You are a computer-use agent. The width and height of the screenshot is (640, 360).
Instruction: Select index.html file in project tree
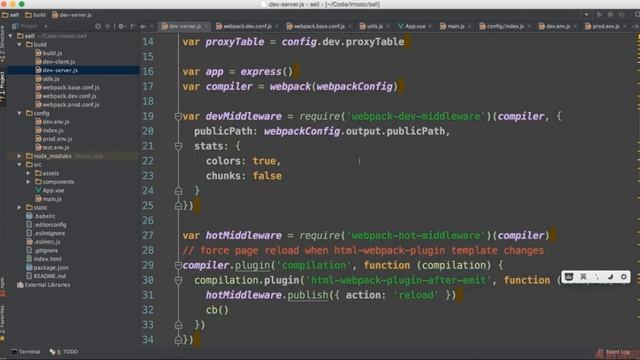(44, 259)
